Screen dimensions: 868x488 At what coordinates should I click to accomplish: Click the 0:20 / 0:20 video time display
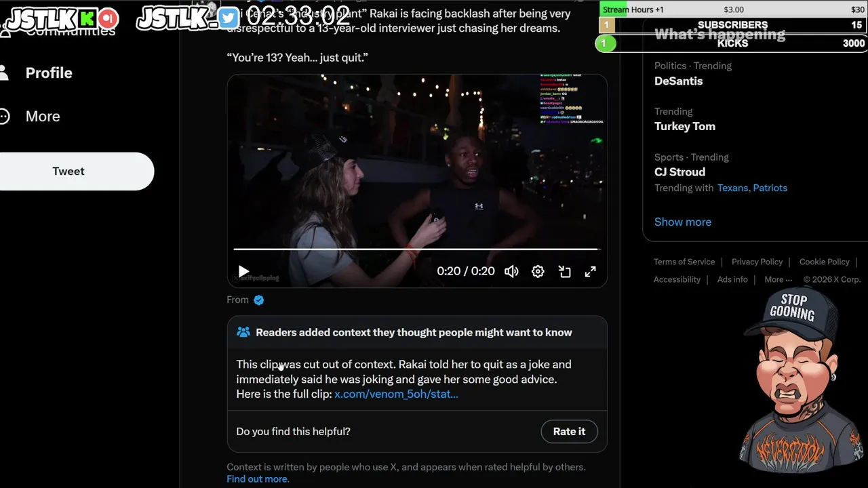point(466,271)
